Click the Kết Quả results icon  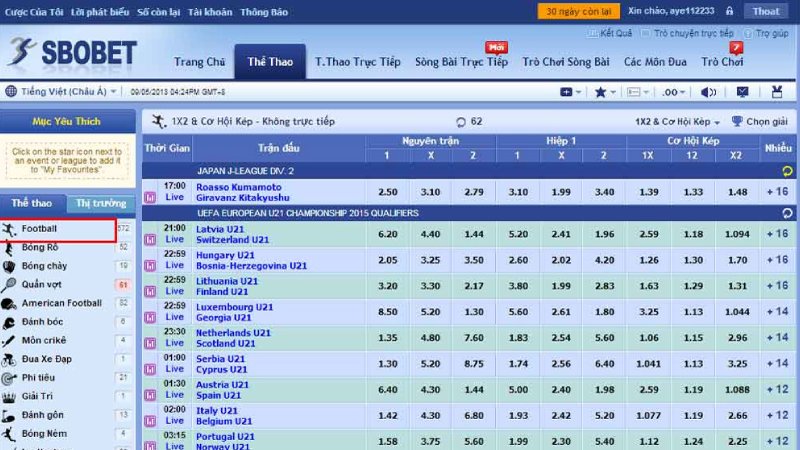click(592, 34)
